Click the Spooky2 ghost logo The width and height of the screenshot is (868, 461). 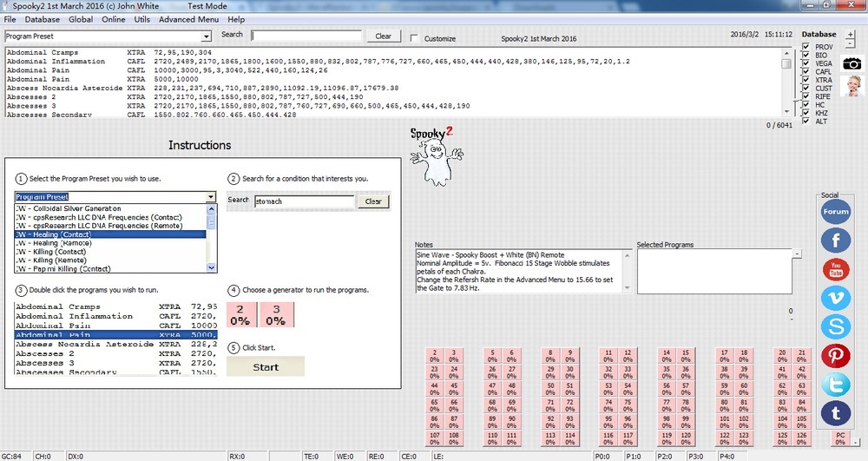coord(437,156)
